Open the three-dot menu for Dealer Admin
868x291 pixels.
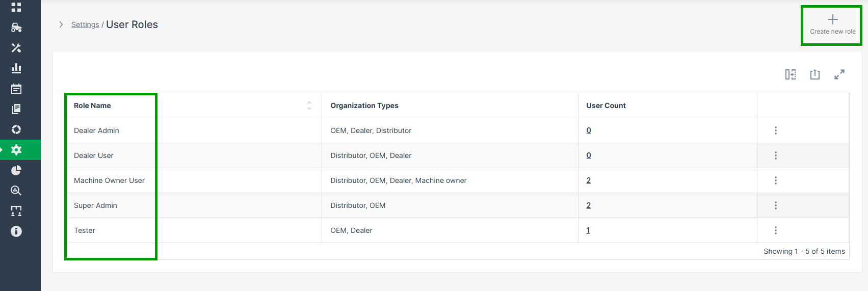tap(776, 130)
